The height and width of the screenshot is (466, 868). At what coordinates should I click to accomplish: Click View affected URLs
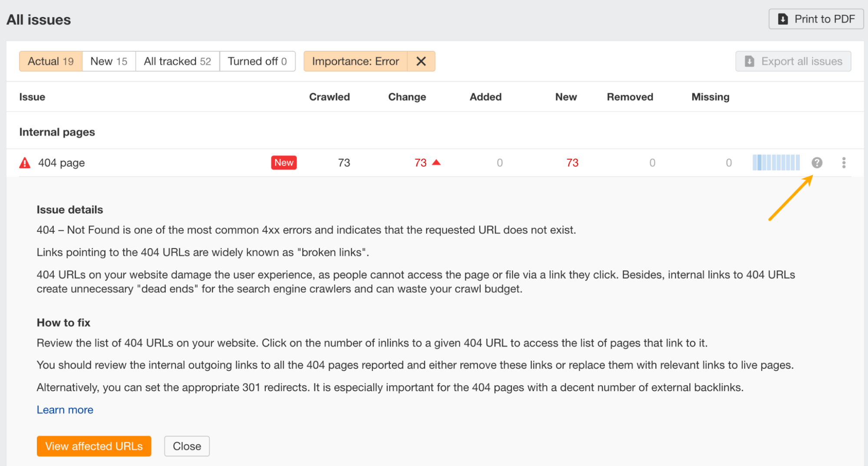93,446
